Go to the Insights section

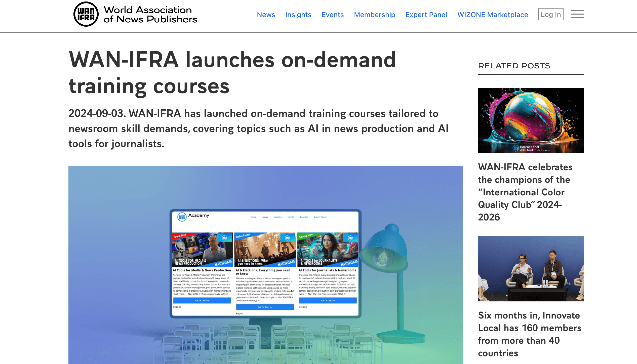pyautogui.click(x=298, y=15)
